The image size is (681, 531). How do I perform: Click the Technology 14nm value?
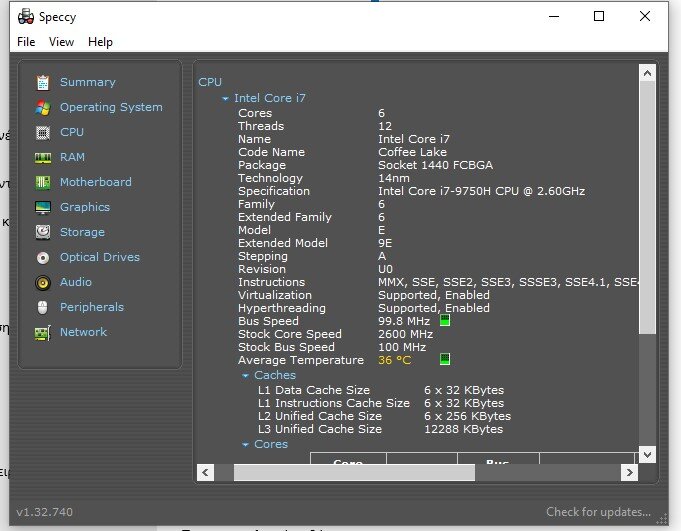pyautogui.click(x=393, y=178)
